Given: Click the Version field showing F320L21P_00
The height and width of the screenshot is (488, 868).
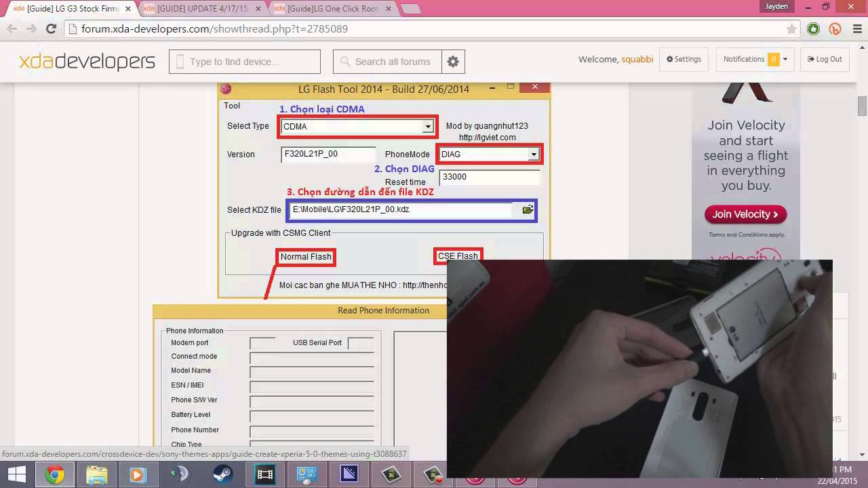Looking at the screenshot, I should 328,155.
